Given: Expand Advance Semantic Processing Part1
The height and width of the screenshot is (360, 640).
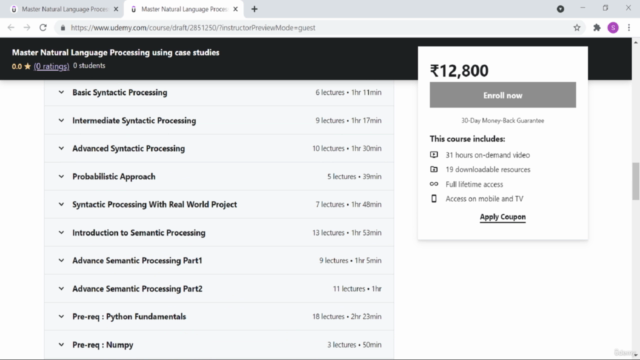Looking at the screenshot, I should pyautogui.click(x=219, y=260).
